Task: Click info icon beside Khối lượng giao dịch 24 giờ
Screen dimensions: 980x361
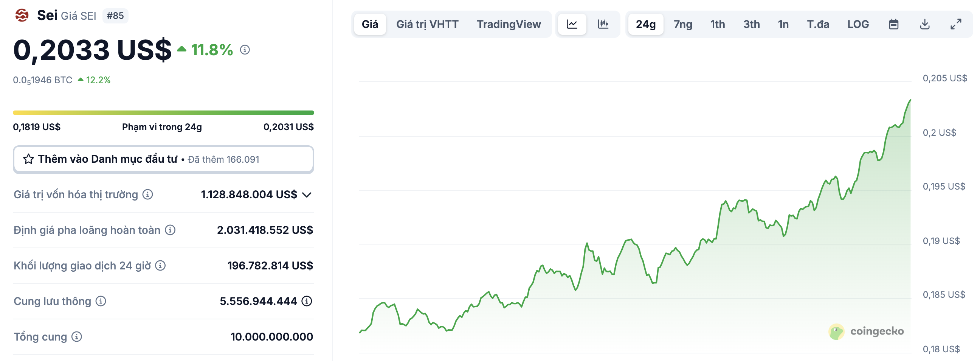Action: coord(160,266)
